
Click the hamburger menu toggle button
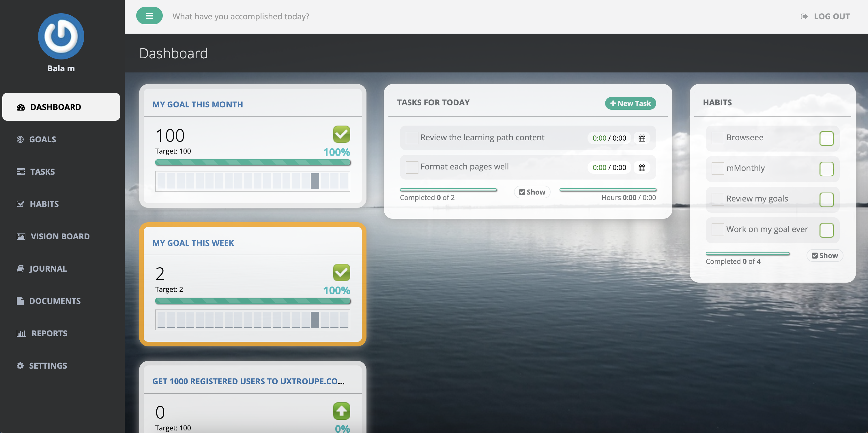(x=149, y=16)
